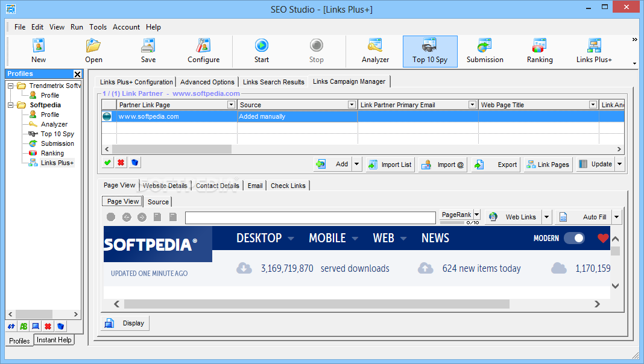Open the Links Plus+ Configuration tab
644x364 pixels.
(136, 82)
